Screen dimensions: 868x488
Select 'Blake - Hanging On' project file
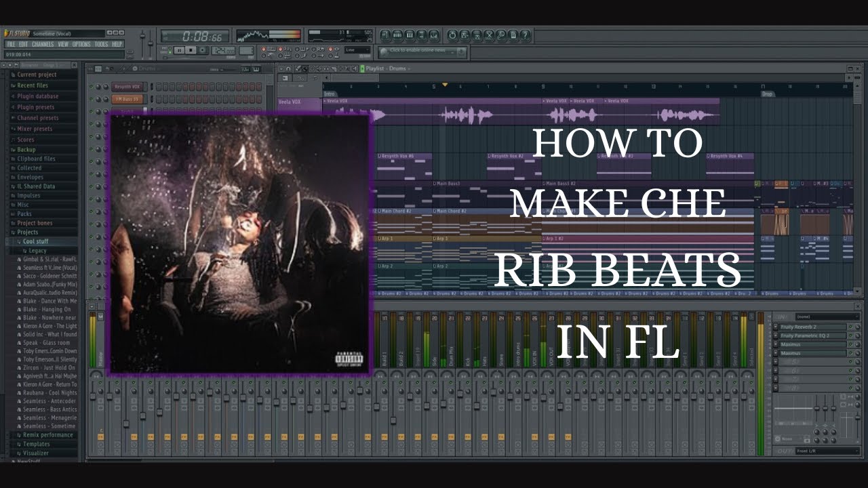click(x=46, y=309)
